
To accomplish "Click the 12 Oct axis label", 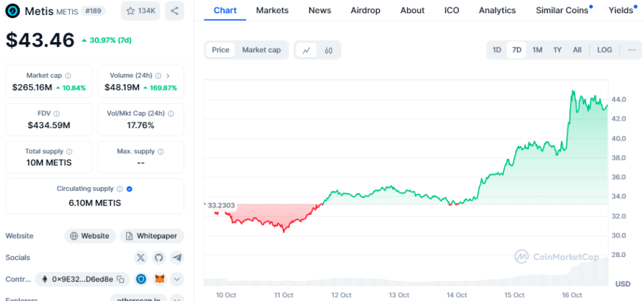I will click(341, 295).
